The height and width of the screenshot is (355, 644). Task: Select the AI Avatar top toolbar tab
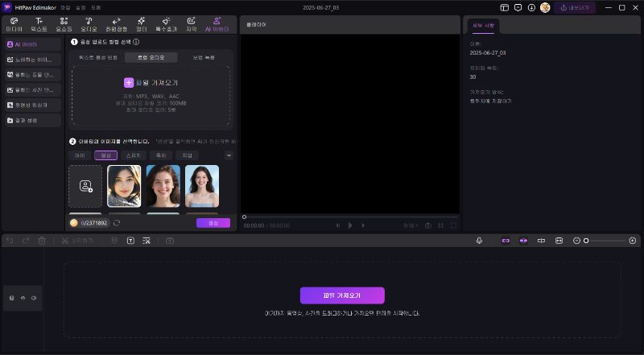tap(217, 25)
